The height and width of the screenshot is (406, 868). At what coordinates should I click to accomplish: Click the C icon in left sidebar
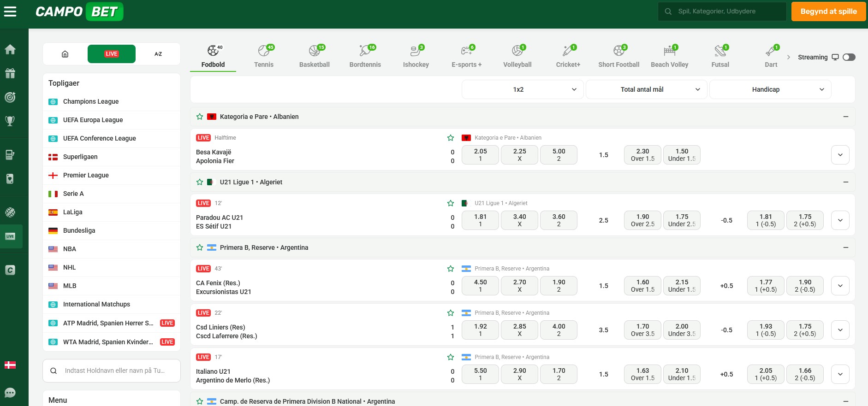click(x=10, y=270)
